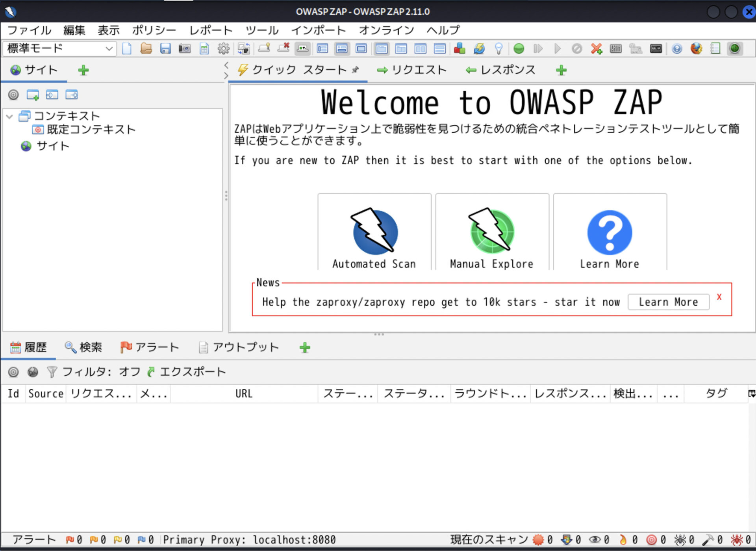This screenshot has height=551, width=756.
Task: Open a session via the folder icon
Action: coord(146,48)
